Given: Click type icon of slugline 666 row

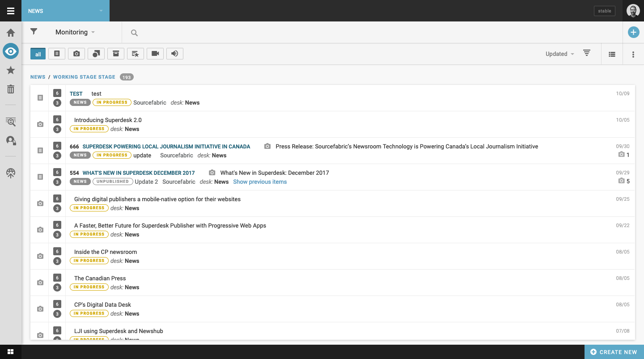Looking at the screenshot, I should 40,151.
